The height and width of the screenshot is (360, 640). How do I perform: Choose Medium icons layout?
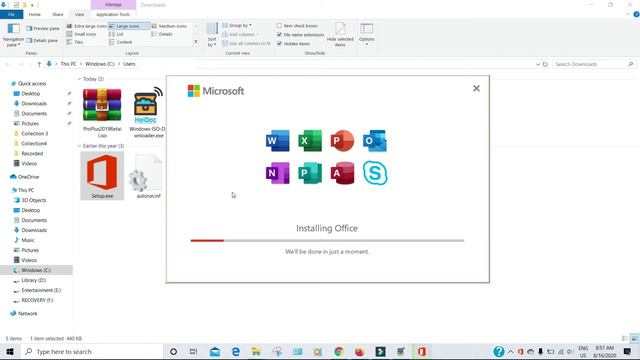point(169,26)
